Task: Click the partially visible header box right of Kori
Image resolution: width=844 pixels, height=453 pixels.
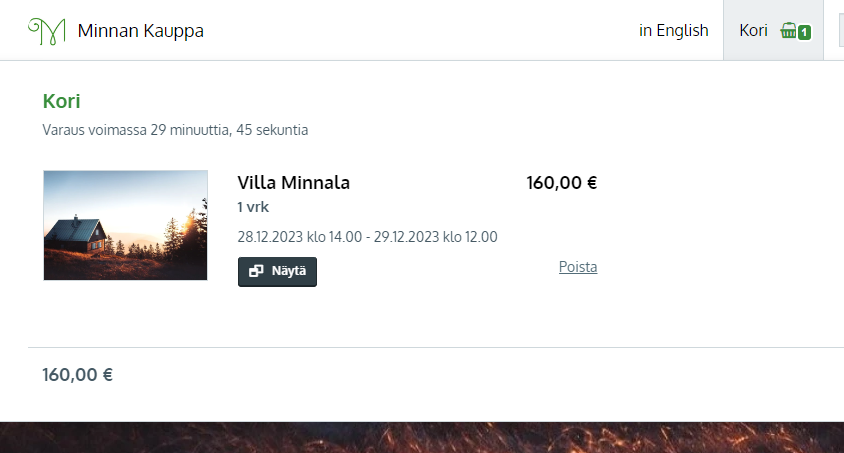Action: coord(841,30)
